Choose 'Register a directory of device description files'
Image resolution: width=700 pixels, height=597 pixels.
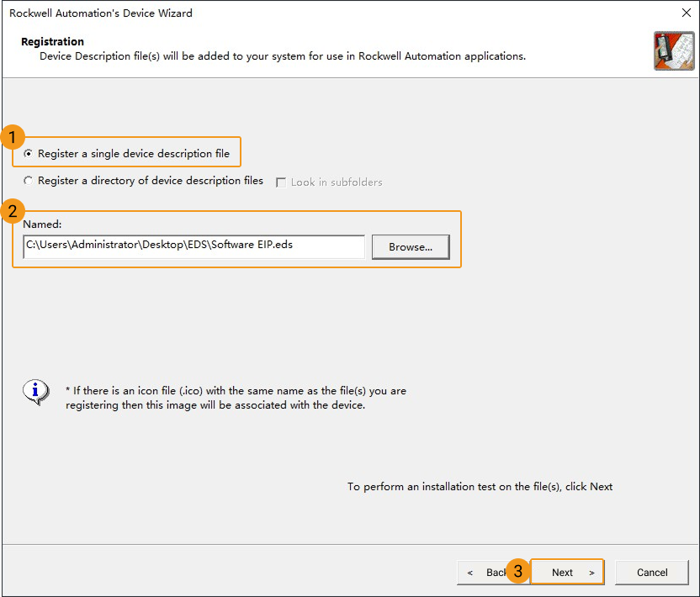coord(28,181)
